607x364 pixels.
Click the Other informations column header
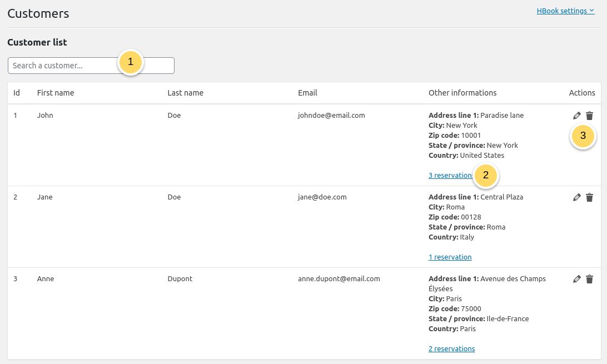462,93
